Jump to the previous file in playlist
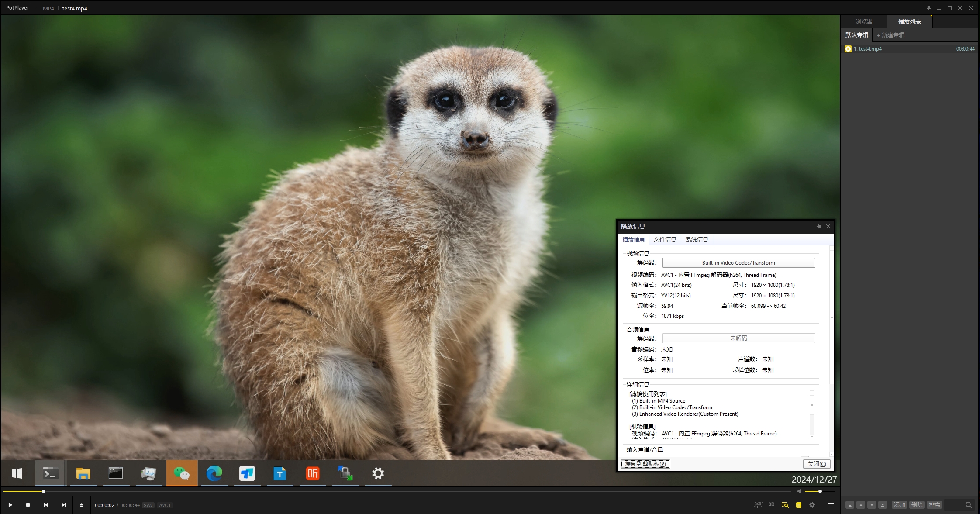This screenshot has height=514, width=980. [x=46, y=505]
